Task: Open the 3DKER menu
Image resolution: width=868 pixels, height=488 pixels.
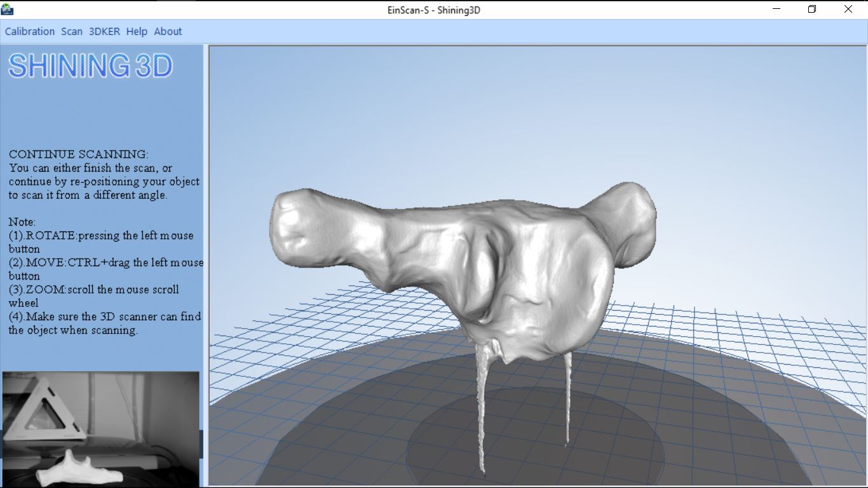Action: [x=104, y=31]
